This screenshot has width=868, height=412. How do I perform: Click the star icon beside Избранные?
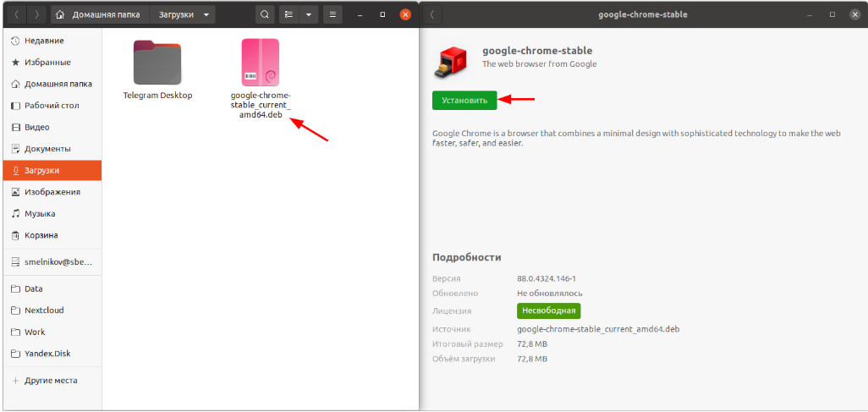(15, 62)
